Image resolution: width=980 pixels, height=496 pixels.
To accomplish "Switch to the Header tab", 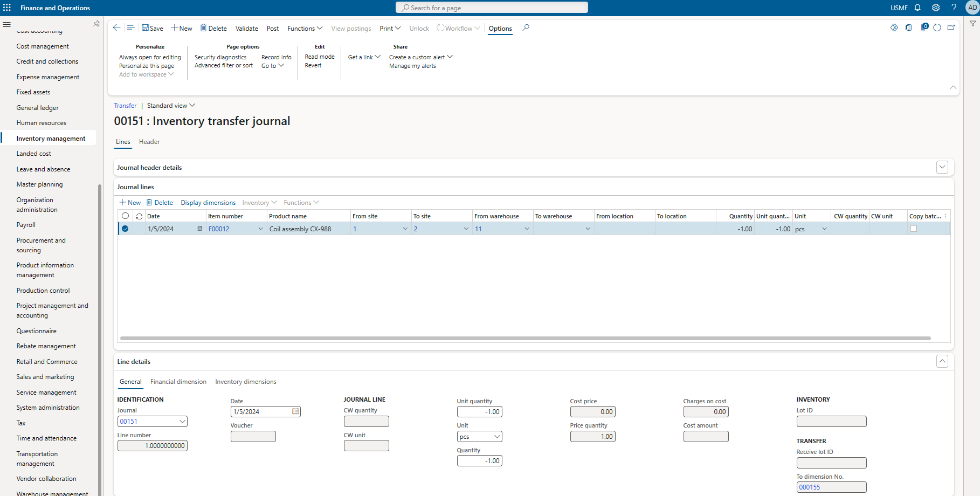I will (x=149, y=142).
